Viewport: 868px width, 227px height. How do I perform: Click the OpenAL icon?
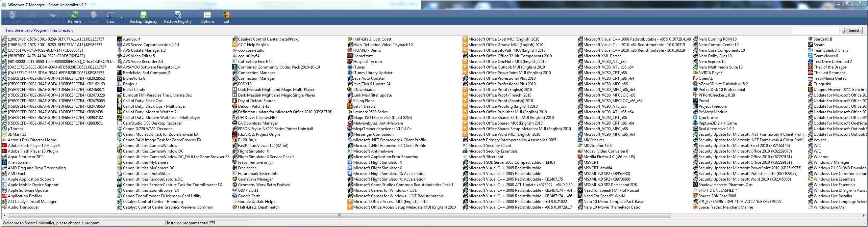pos(695,79)
